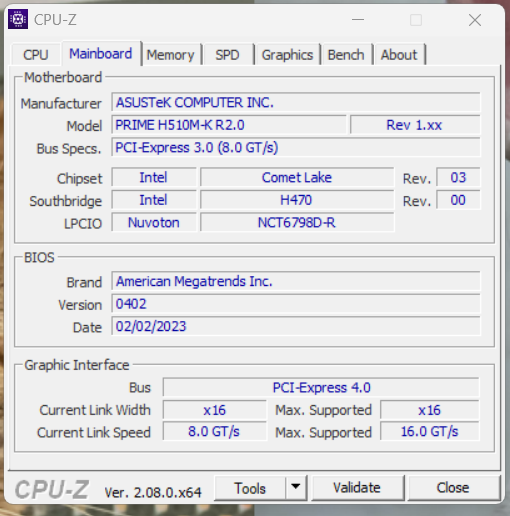This screenshot has height=516, width=510.
Task: Click the LPCIO Nuvoton value
Action: (154, 222)
